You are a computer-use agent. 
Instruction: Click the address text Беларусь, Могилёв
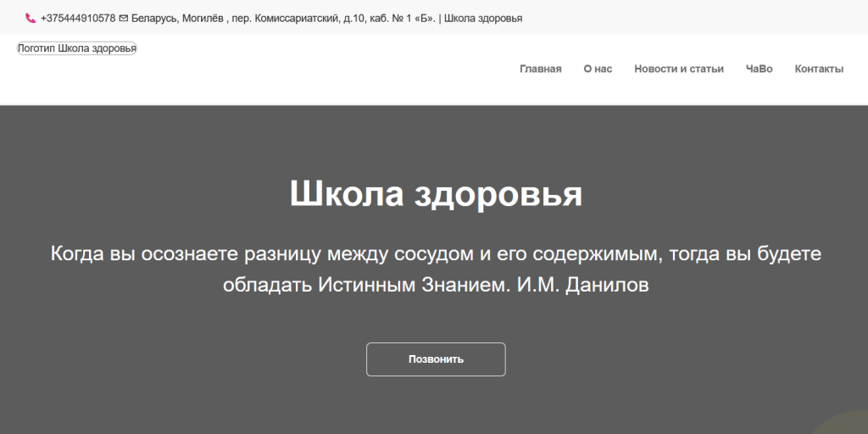[x=177, y=18]
